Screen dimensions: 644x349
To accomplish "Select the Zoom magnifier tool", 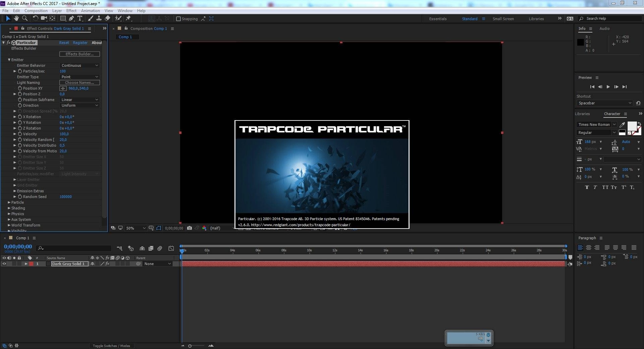I will pos(24,18).
